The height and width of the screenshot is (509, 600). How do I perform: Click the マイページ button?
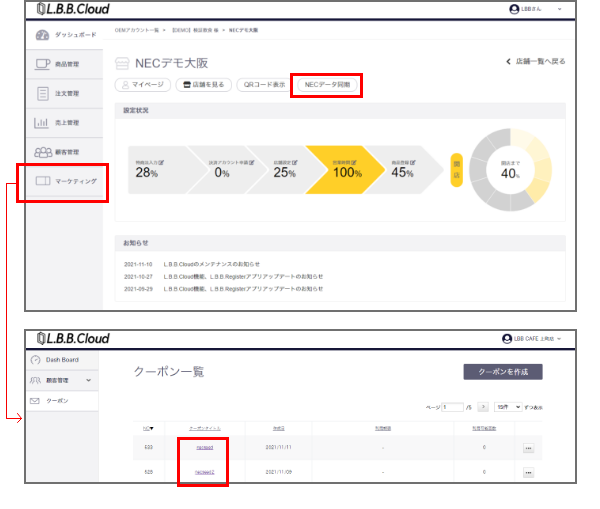point(141,85)
